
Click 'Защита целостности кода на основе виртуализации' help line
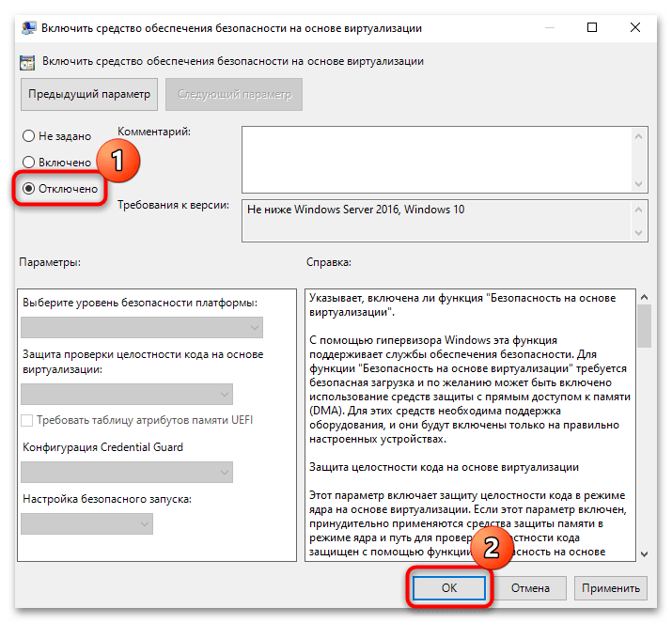[444, 467]
